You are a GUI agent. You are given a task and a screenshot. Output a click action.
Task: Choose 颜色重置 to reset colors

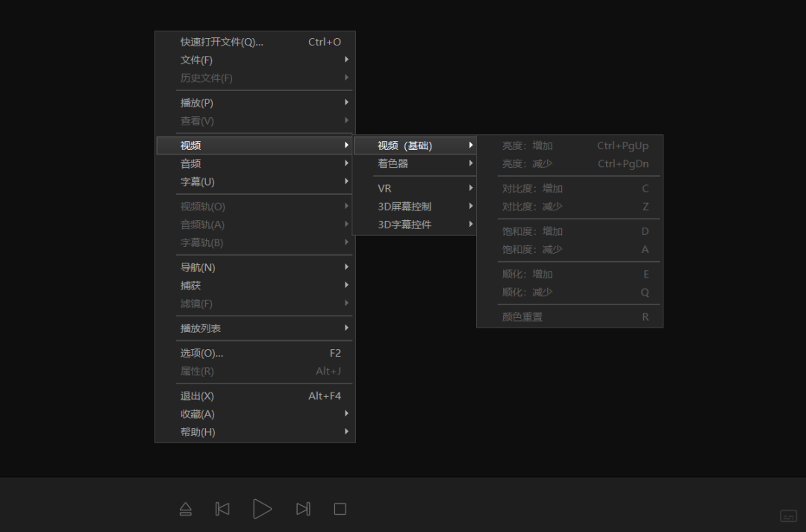pyautogui.click(x=569, y=316)
